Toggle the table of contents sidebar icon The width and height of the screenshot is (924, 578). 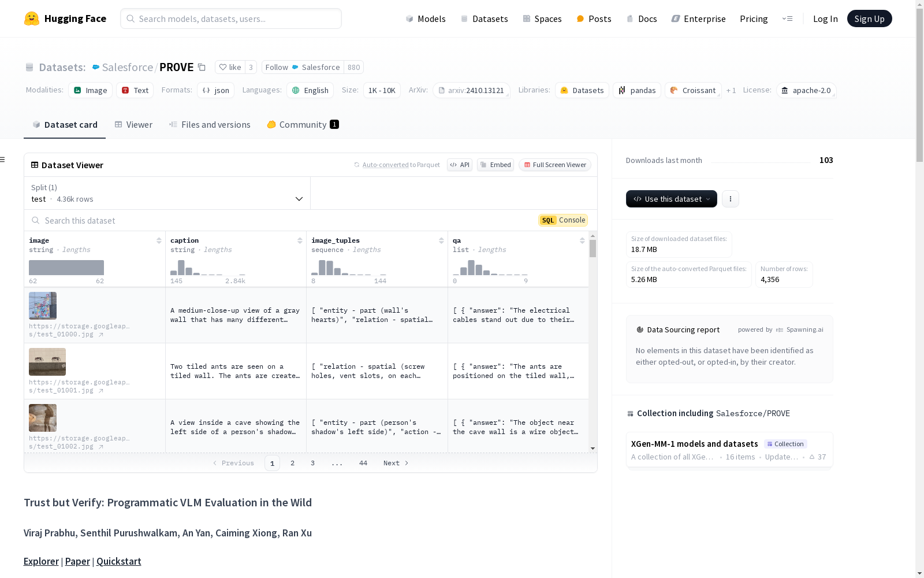(x=3, y=160)
